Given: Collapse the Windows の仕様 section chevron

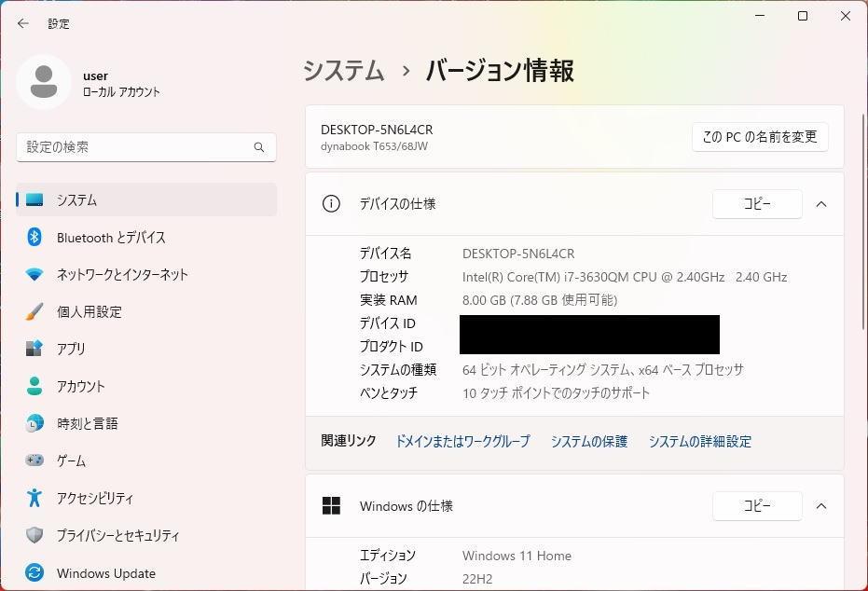Looking at the screenshot, I should pyautogui.click(x=821, y=506).
